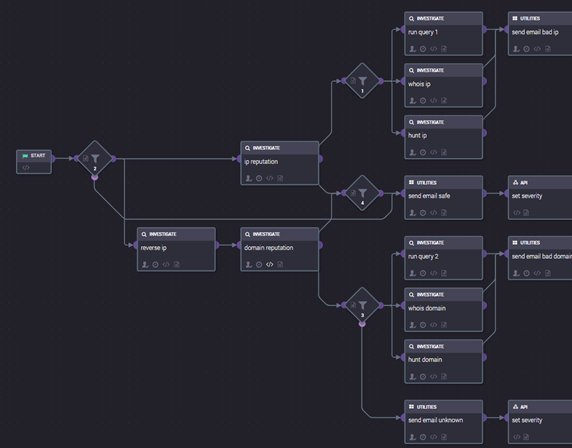
Task: Open notes icon on set severity after send email unknown
Action: tap(526, 437)
